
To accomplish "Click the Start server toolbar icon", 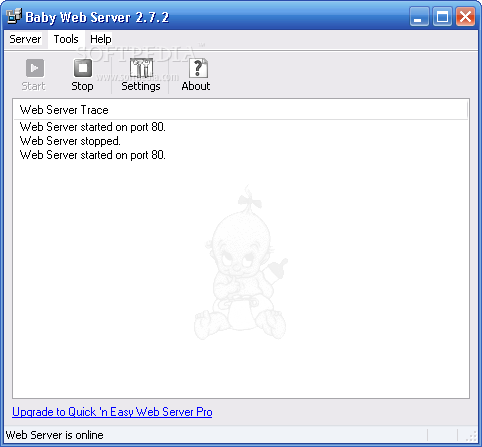I will point(35,68).
